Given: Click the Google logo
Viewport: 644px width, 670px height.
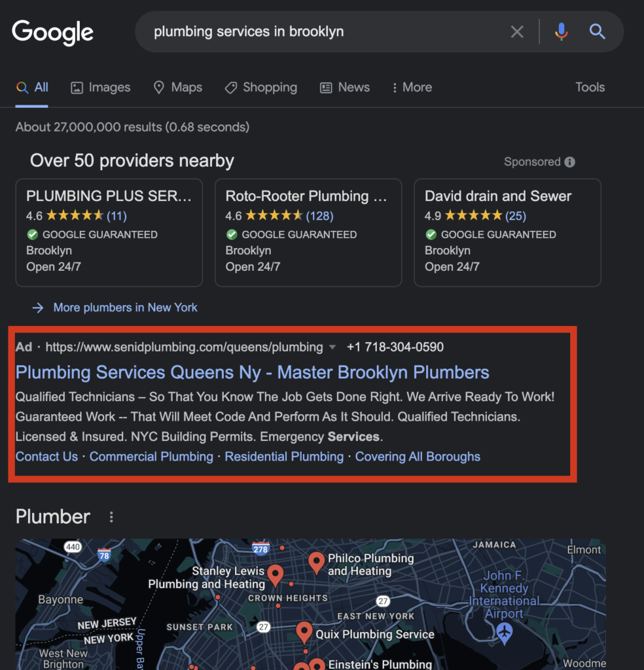Looking at the screenshot, I should (x=52, y=32).
